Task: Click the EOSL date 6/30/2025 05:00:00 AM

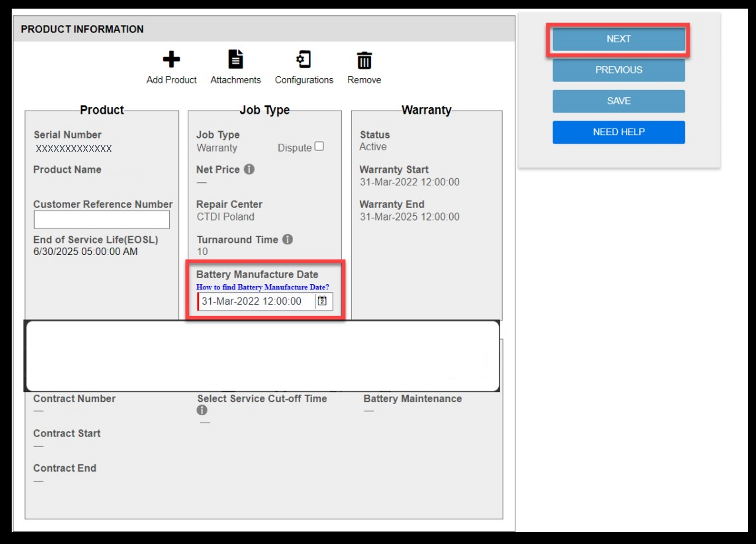Action: point(85,252)
